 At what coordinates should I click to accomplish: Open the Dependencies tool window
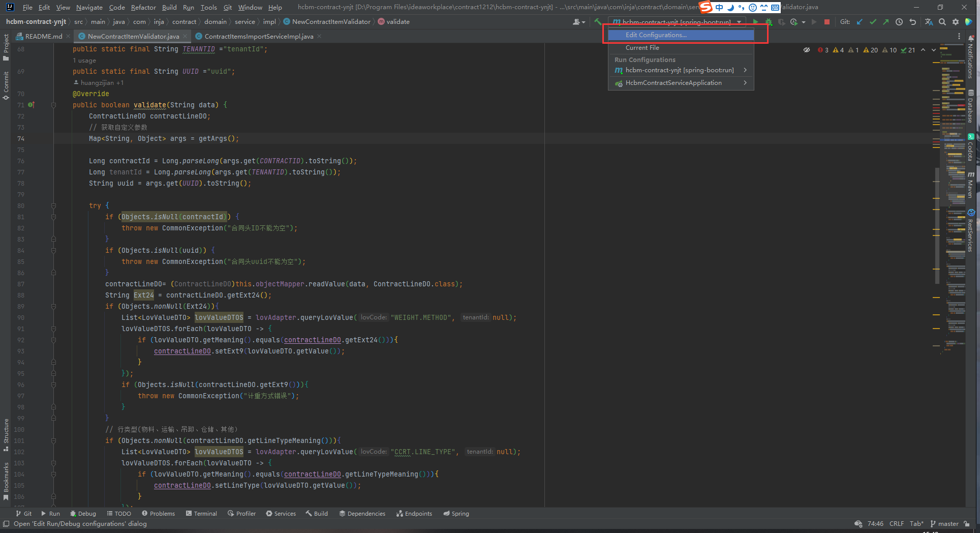362,514
